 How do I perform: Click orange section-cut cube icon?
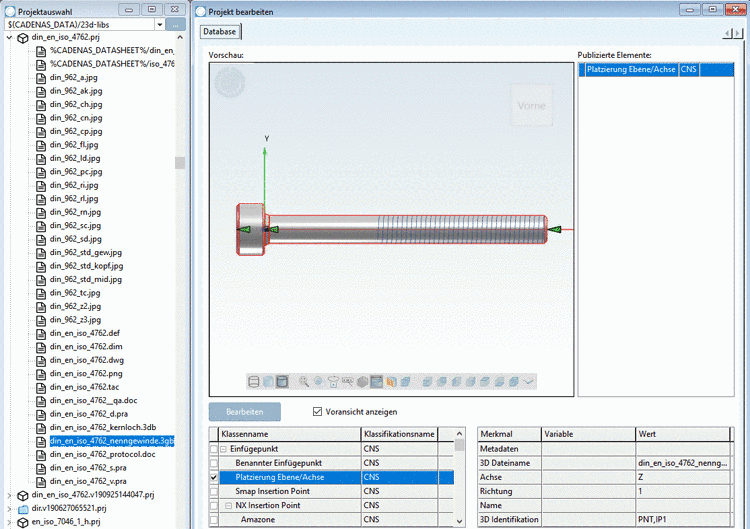pos(391,382)
